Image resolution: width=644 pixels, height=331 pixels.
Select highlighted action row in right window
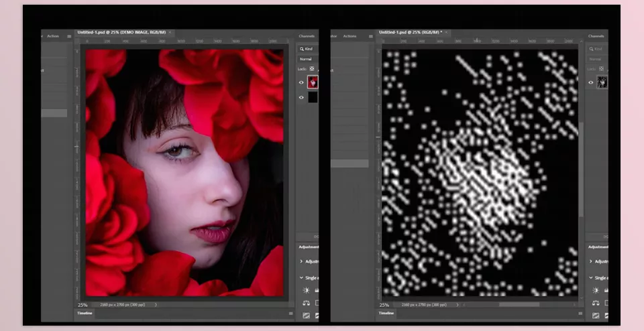(x=350, y=163)
